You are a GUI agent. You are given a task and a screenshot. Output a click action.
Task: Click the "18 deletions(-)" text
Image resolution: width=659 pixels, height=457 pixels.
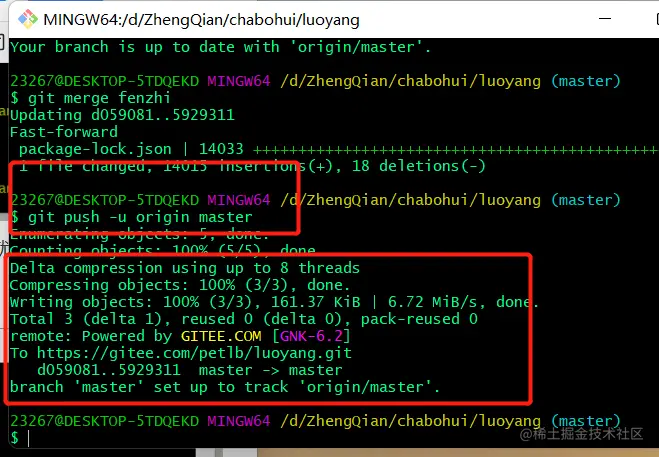point(419,166)
